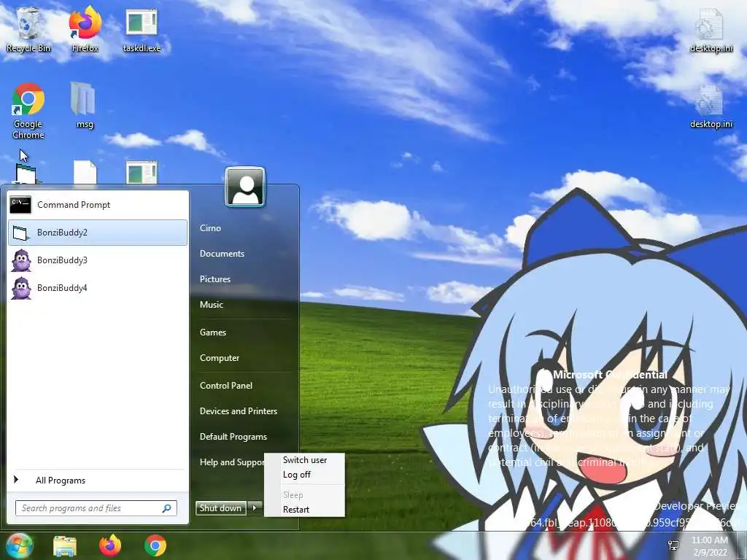Open Firefox from the taskbar
This screenshot has height=560, width=747.
point(110,545)
